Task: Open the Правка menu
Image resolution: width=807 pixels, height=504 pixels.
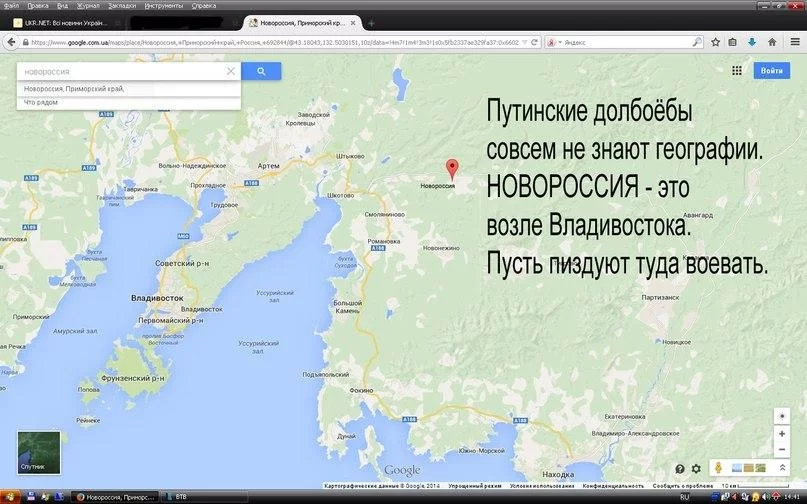Action: 38,6
